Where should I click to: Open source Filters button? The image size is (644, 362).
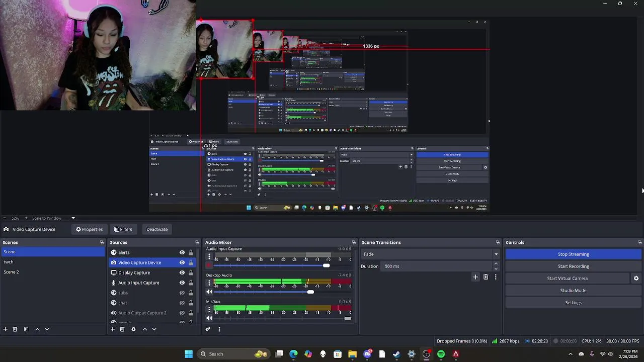[x=123, y=229]
